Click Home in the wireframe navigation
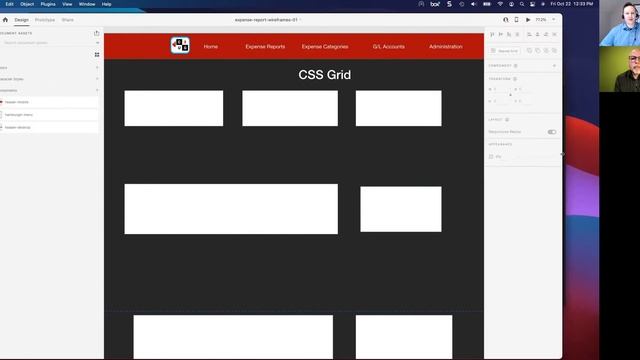The image size is (640, 360). [x=211, y=47]
